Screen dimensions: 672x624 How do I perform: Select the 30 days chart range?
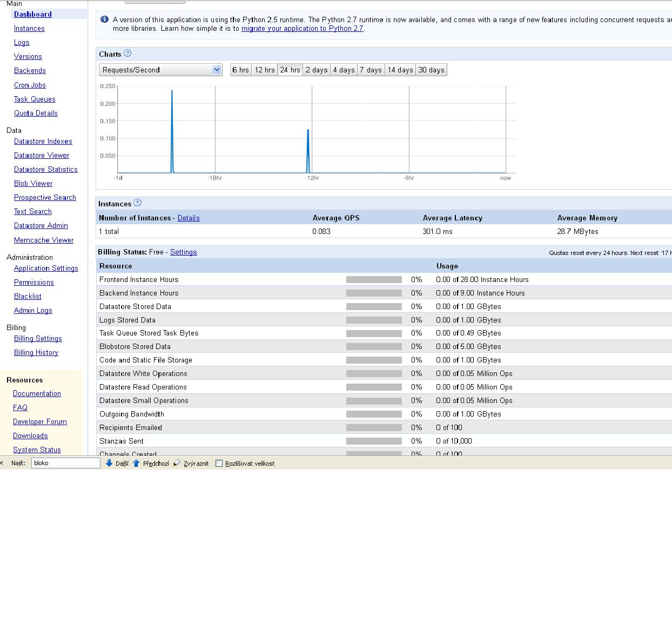pyautogui.click(x=431, y=70)
